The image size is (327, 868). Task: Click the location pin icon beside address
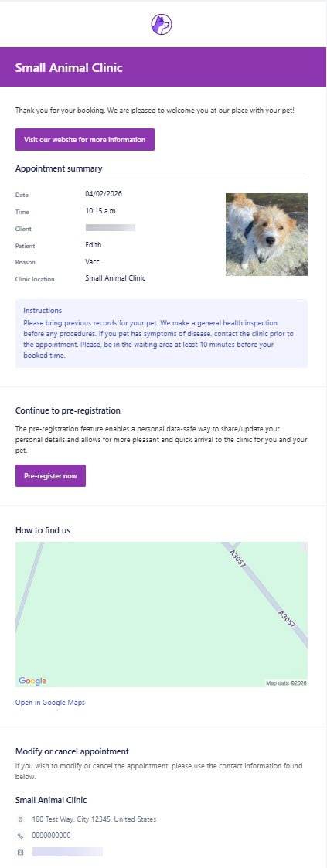20,819
